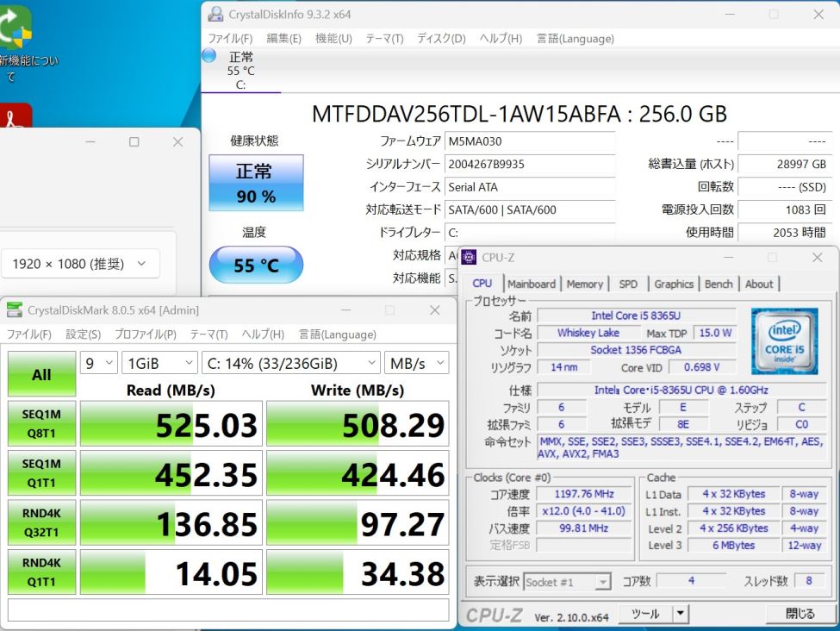Image resolution: width=840 pixels, height=631 pixels.
Task: Click the 2053 時間 power on hours value
Action: pos(785,232)
